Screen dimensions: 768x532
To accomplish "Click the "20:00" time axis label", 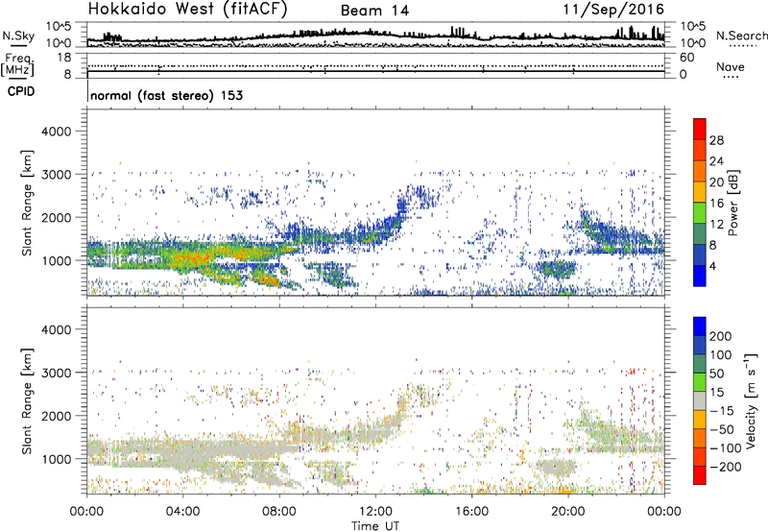I will 568,512.
